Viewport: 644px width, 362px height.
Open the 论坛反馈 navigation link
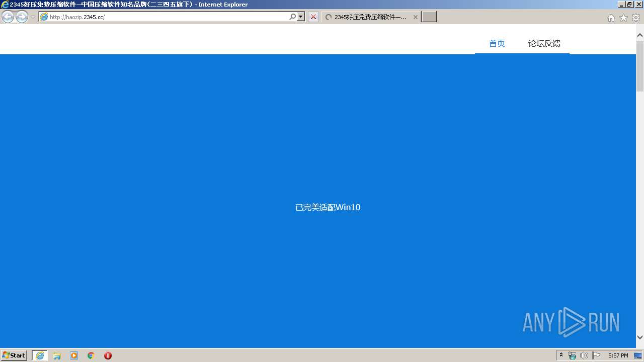(x=544, y=44)
